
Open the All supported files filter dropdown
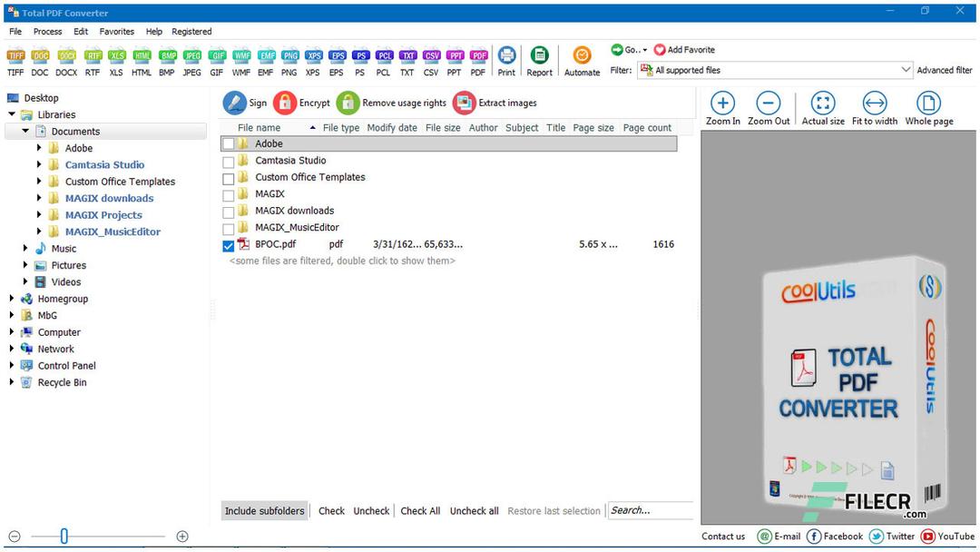905,70
